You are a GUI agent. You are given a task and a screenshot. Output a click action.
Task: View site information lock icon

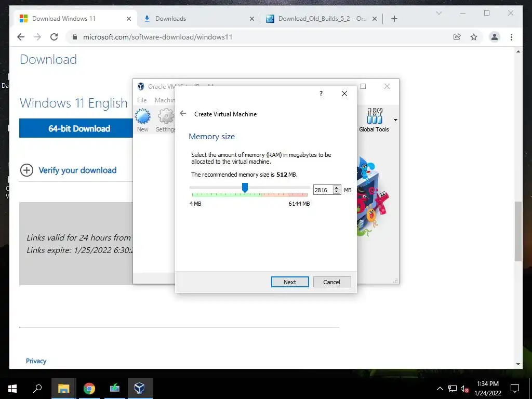(75, 37)
